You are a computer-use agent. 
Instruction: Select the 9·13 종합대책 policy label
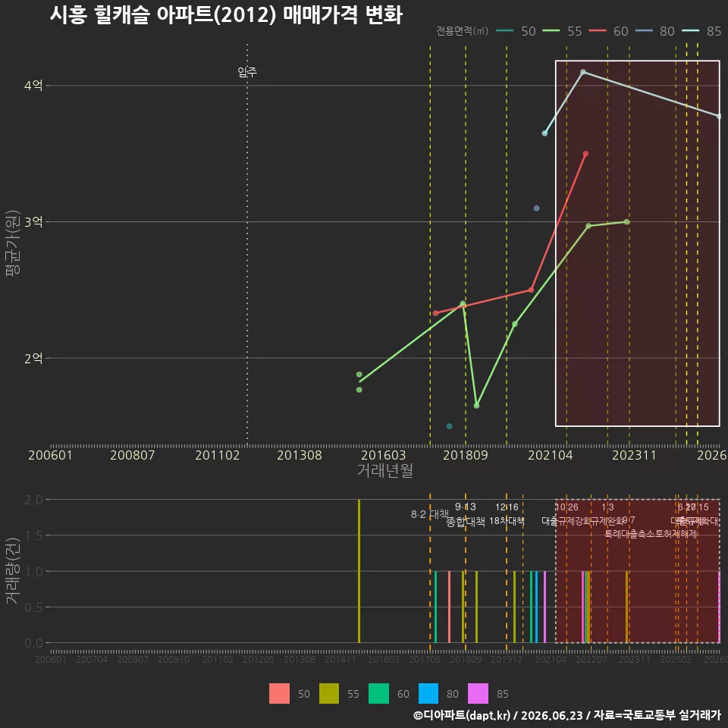pos(465,514)
